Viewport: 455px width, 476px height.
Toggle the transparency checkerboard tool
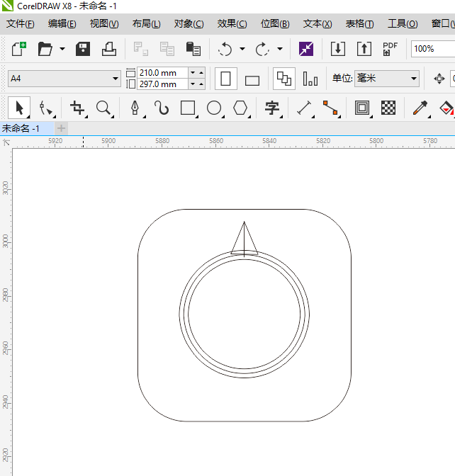[388, 108]
